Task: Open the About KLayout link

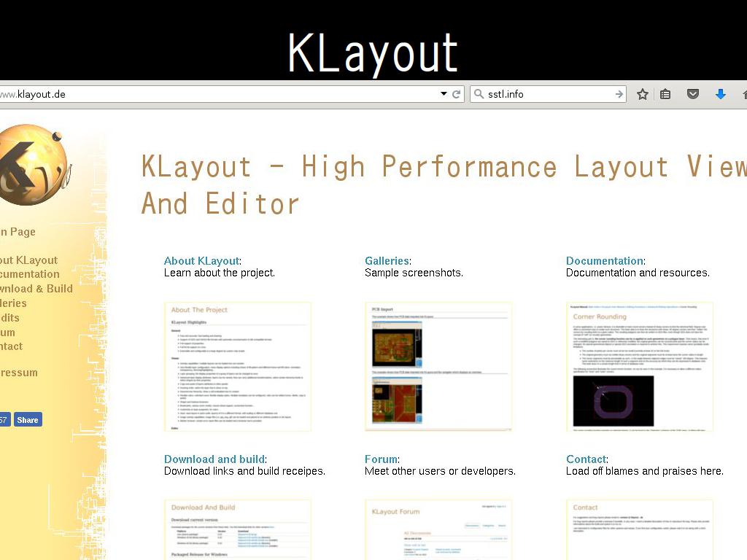Action: coord(201,261)
